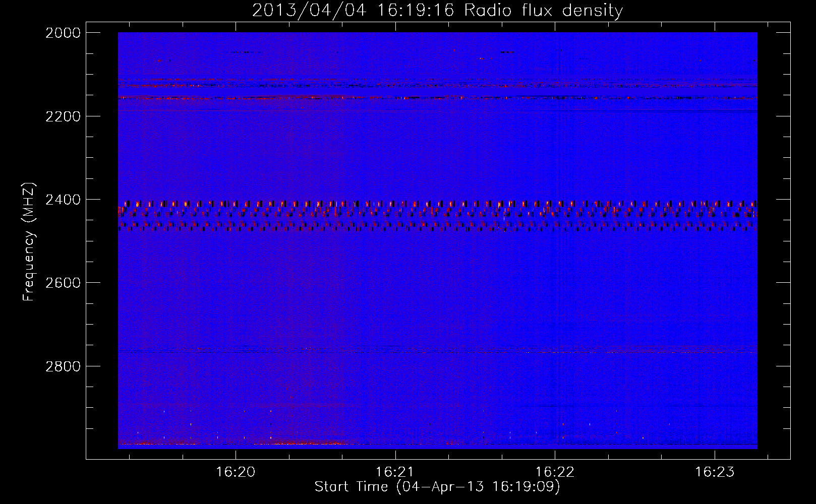Click the "Start Time (04-Apr-13 16:19:09)" label
Viewport: 816px width, 504px height.
click(437, 486)
